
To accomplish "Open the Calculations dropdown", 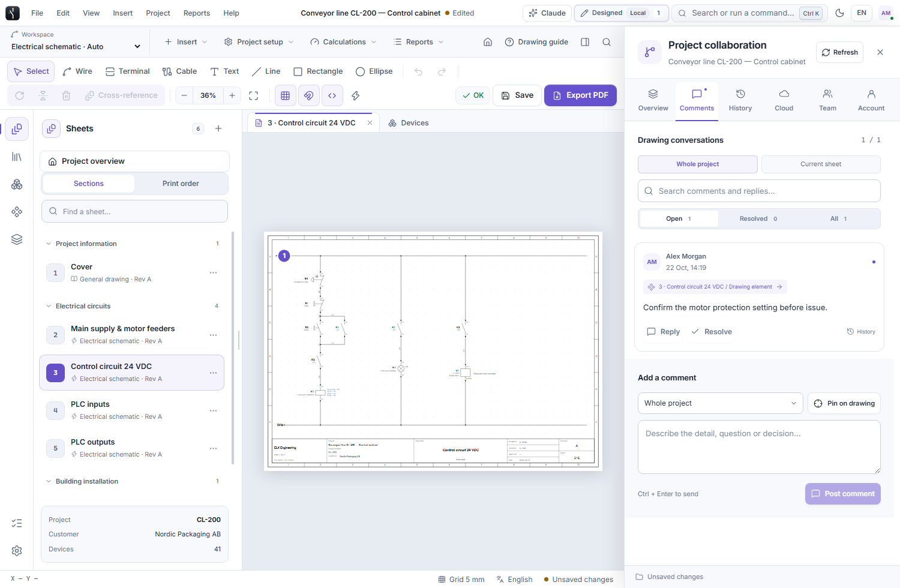I will [343, 42].
